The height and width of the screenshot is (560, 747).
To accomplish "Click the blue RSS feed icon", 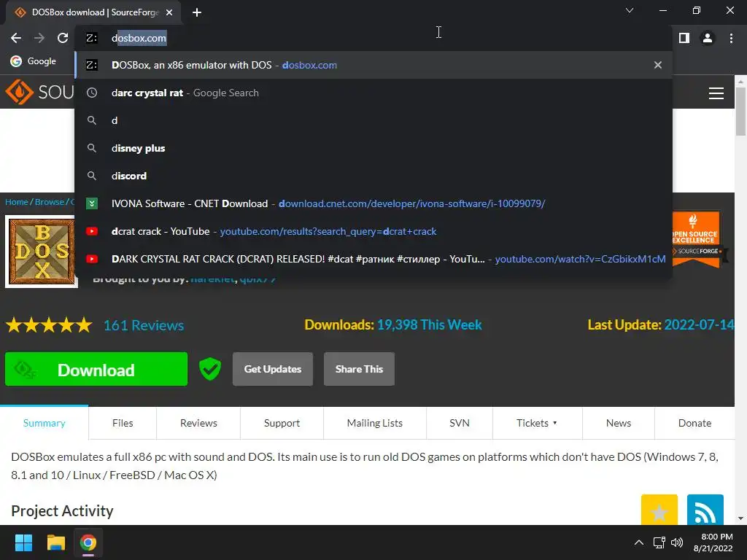I will (x=705, y=510).
